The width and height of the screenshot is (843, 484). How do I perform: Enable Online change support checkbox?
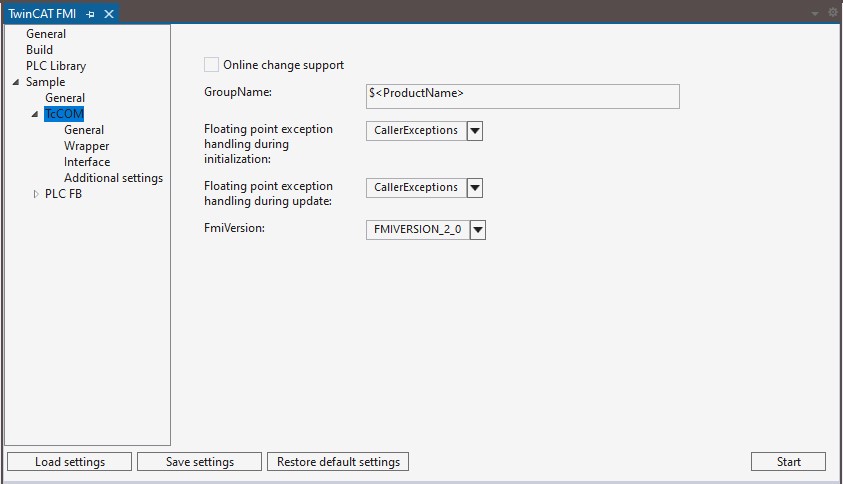coord(211,65)
